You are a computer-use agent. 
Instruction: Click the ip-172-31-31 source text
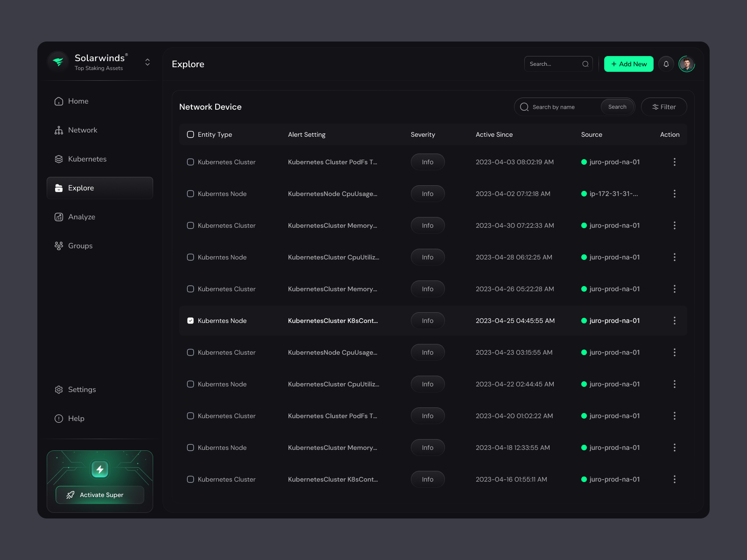coord(613,194)
